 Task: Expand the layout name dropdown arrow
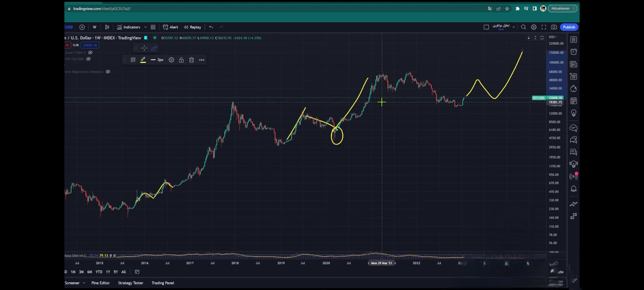[514, 27]
